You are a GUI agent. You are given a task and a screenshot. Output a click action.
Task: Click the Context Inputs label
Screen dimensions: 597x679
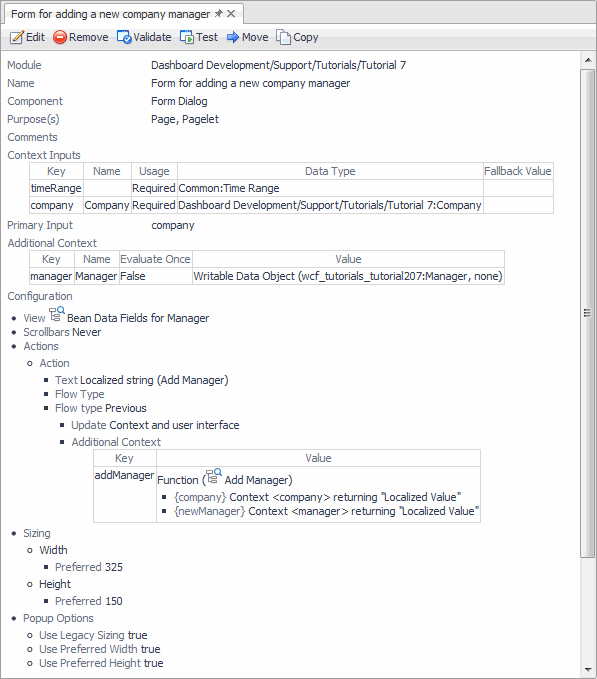click(44, 155)
